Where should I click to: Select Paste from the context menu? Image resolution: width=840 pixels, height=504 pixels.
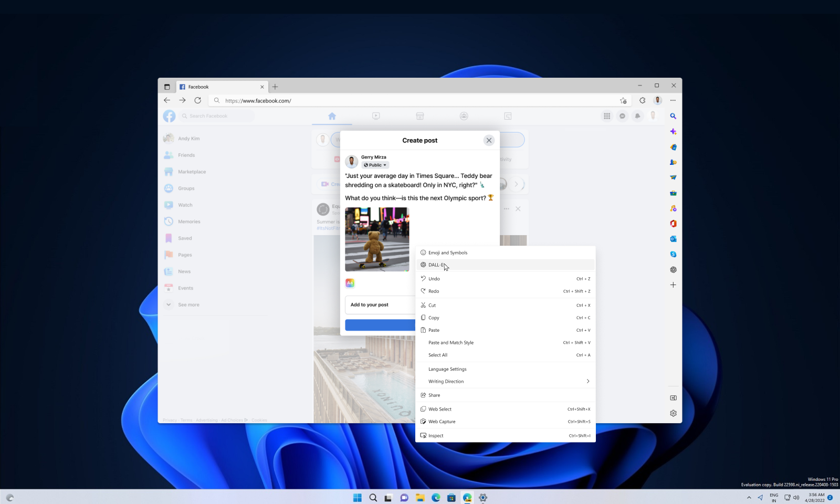point(505,330)
